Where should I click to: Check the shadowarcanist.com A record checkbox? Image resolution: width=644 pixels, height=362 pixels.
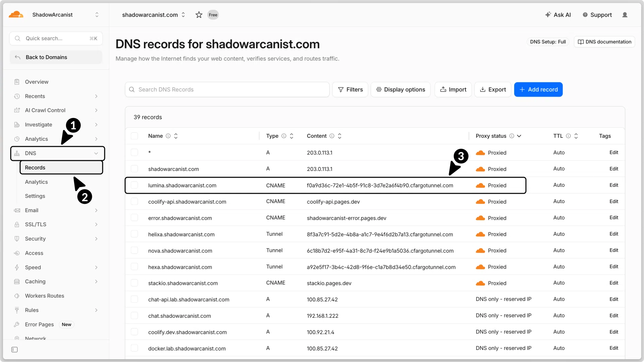click(135, 169)
